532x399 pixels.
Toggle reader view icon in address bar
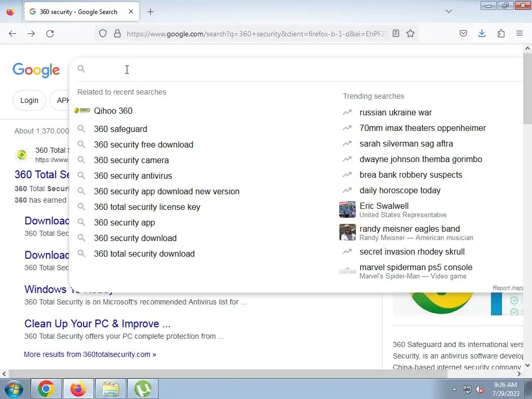395,33
